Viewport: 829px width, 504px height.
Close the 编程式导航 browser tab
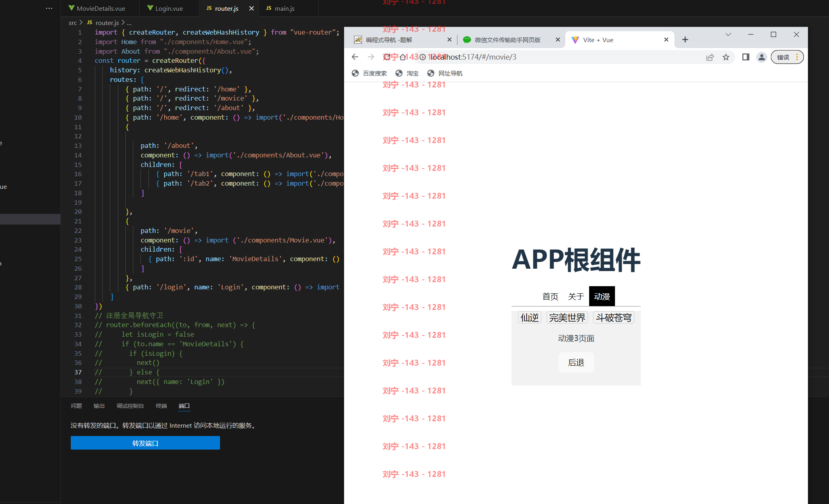(450, 40)
